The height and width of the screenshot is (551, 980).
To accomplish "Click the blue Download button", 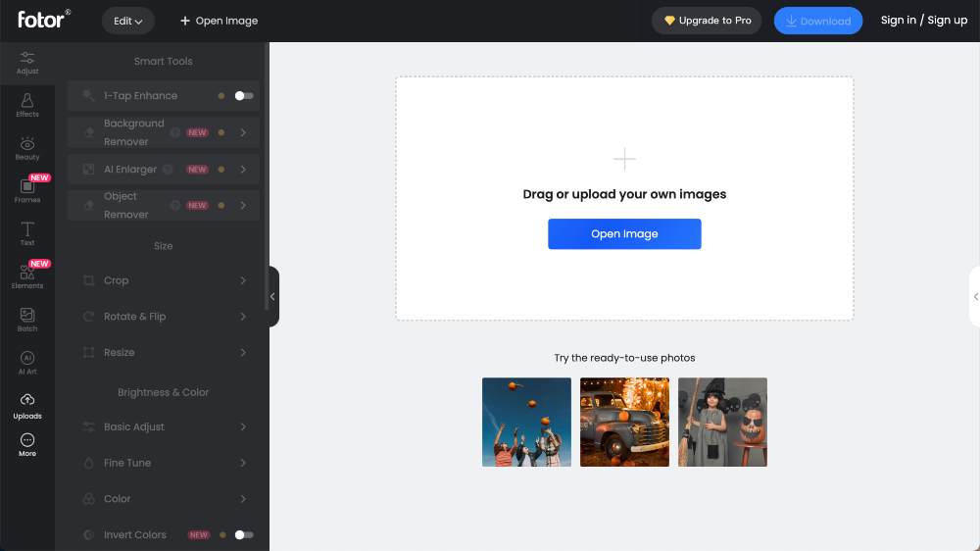I will coord(818,21).
